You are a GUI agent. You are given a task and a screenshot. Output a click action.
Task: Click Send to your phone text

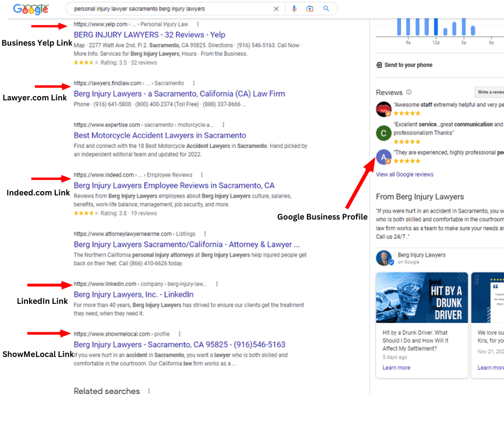pos(408,65)
